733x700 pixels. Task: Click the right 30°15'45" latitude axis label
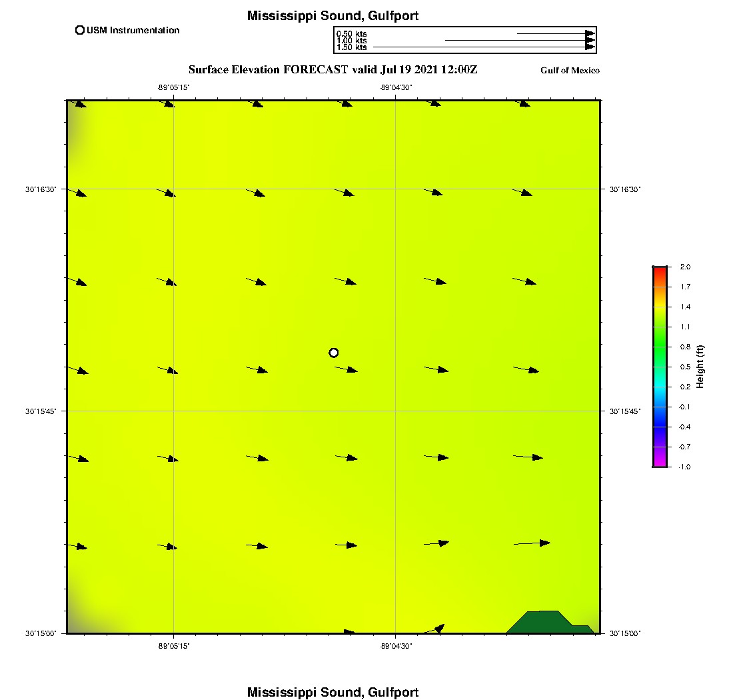625,411
